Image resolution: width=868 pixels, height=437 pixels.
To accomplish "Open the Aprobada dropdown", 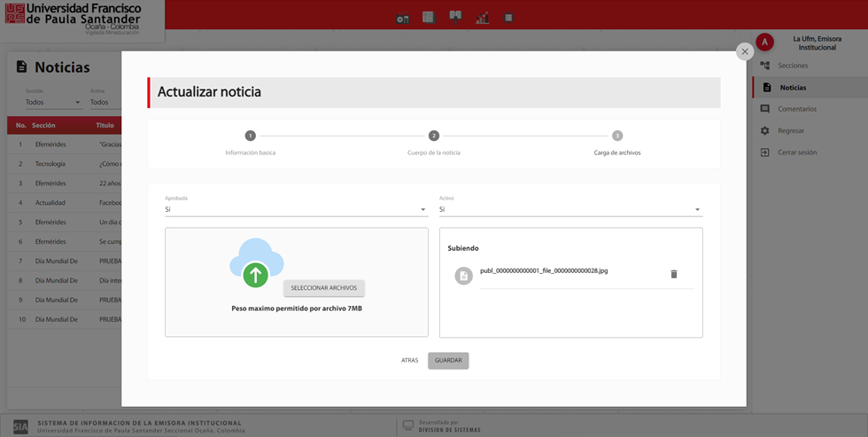I will pos(296,210).
